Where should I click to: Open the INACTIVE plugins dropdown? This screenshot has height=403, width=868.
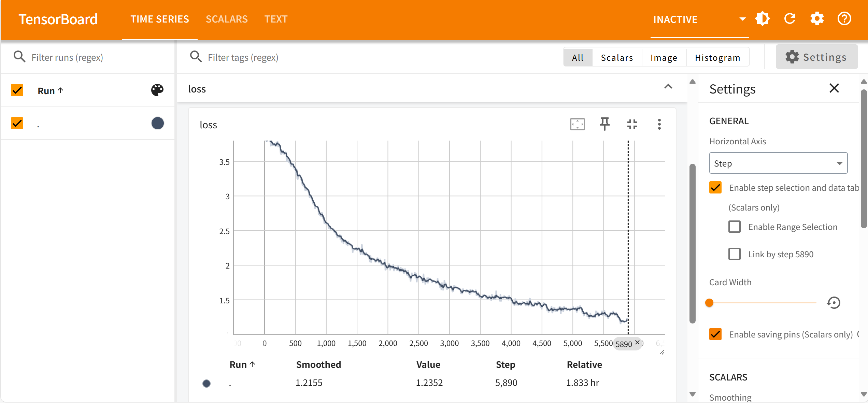(699, 19)
